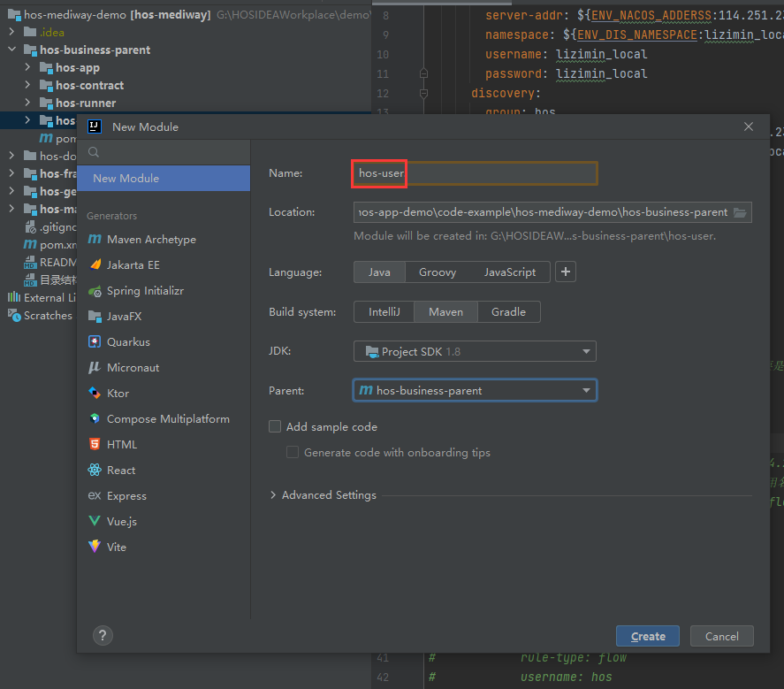Select the Micronaut generator
This screenshot has height=689, width=784.
pyautogui.click(x=133, y=368)
